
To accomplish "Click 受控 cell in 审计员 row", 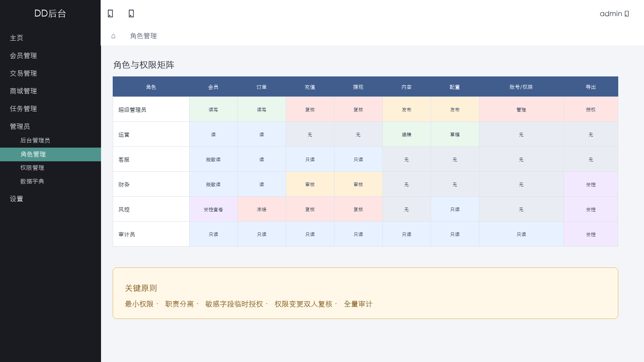I will click(591, 234).
